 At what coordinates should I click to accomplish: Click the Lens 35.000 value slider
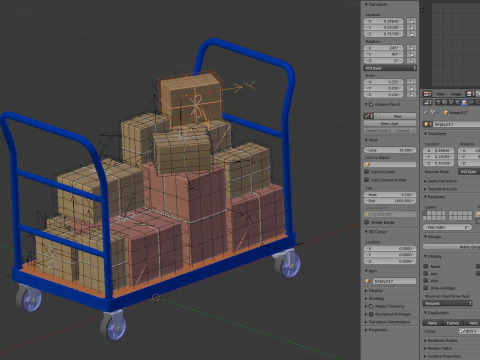(x=390, y=150)
